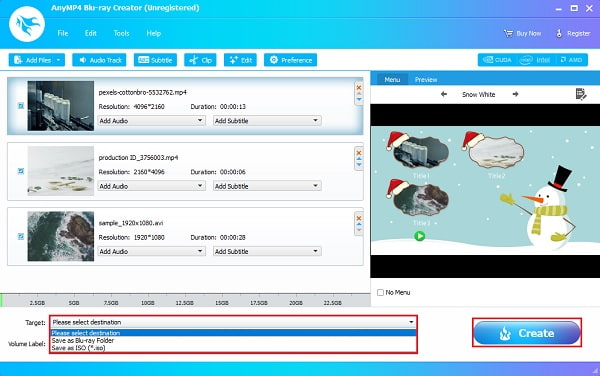Open the Subtitle tool
Screen dimensions: 600x376
(155, 60)
